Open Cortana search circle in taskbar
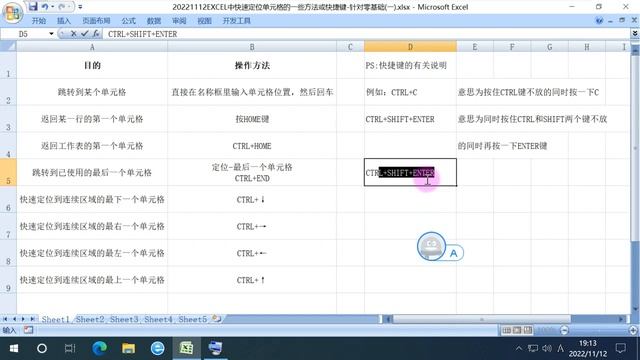The width and height of the screenshot is (640, 360). [42, 348]
